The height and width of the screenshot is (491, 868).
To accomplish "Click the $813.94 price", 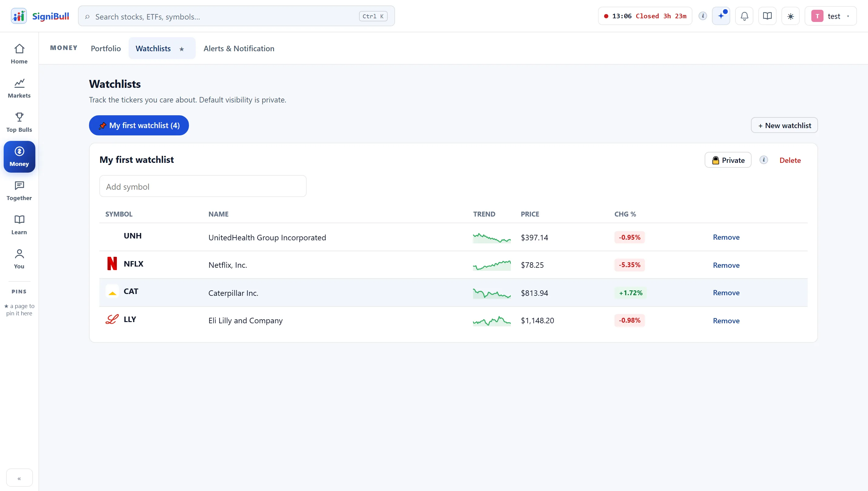I will coord(534,293).
